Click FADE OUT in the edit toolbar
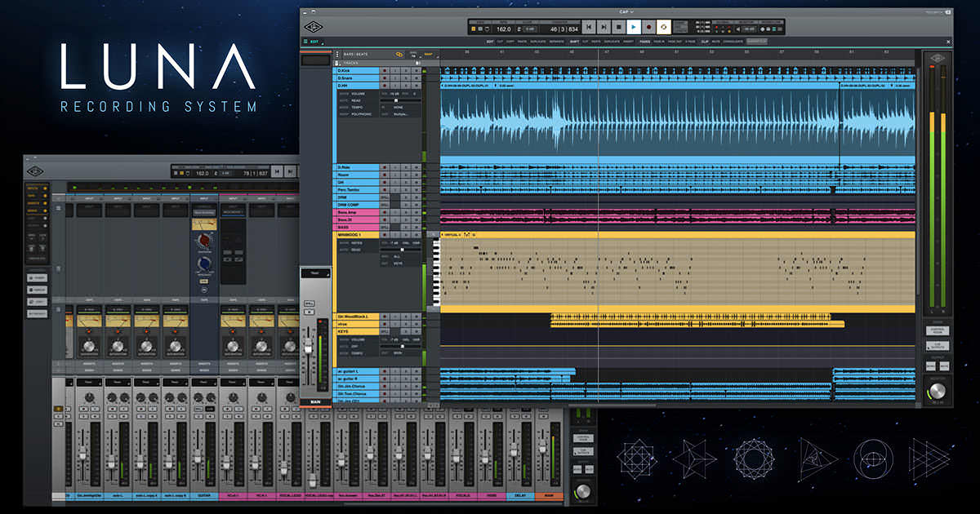The image size is (980, 514). coord(675,42)
